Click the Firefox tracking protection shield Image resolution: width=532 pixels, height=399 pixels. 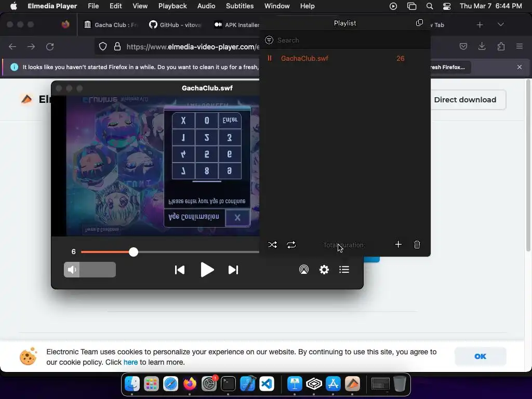[103, 46]
